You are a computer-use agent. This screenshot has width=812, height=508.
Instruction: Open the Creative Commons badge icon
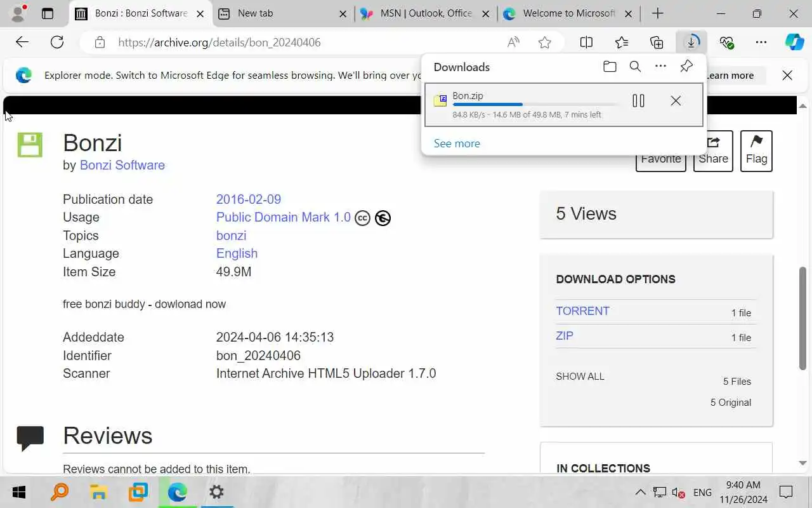point(362,218)
